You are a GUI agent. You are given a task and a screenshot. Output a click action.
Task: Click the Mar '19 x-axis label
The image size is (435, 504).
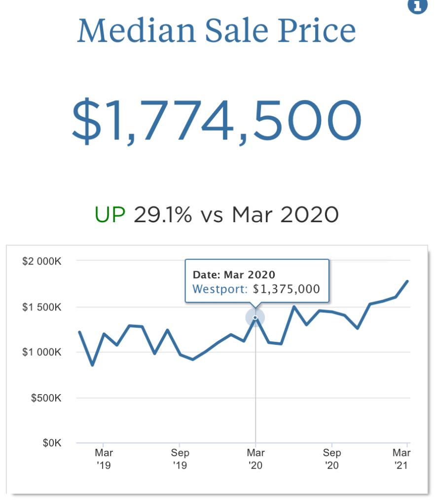point(103,459)
